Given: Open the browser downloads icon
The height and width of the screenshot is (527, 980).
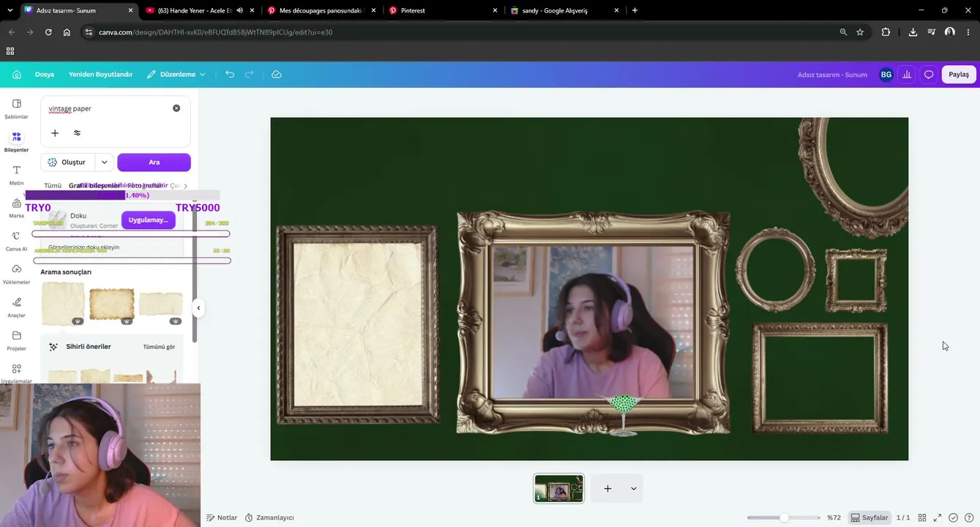Looking at the screenshot, I should click(913, 32).
